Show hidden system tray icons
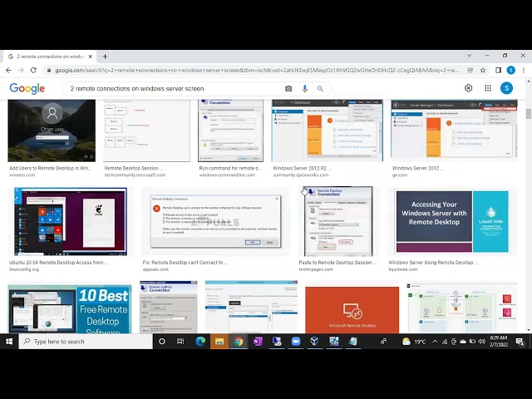This screenshot has height=399, width=532. coord(435,342)
